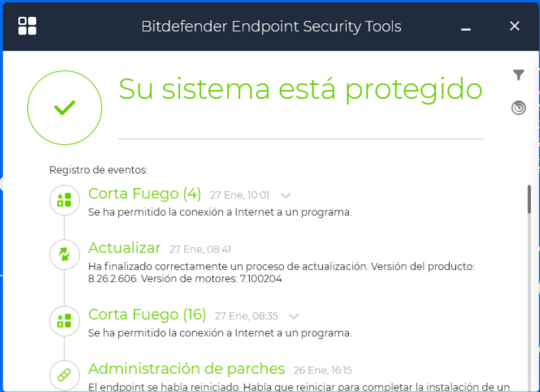This screenshot has width=540, height=392.
Task: Click the firewall icon for Corta Fuego (16)
Action: tap(64, 320)
